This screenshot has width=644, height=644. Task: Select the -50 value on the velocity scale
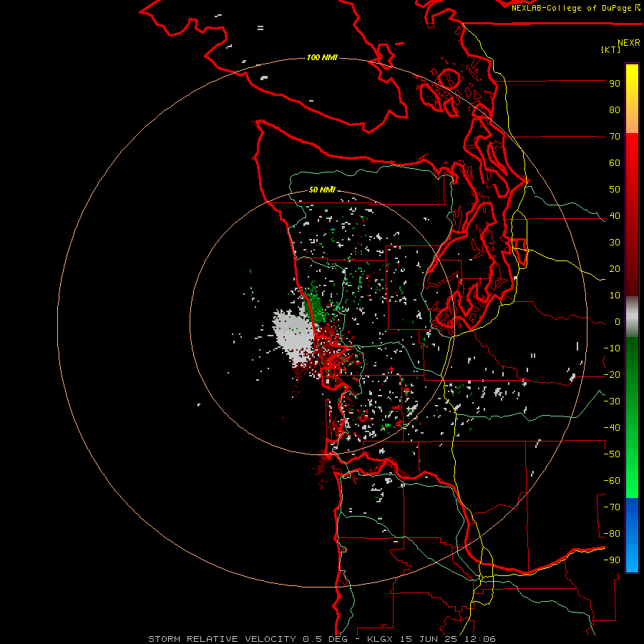[612, 454]
